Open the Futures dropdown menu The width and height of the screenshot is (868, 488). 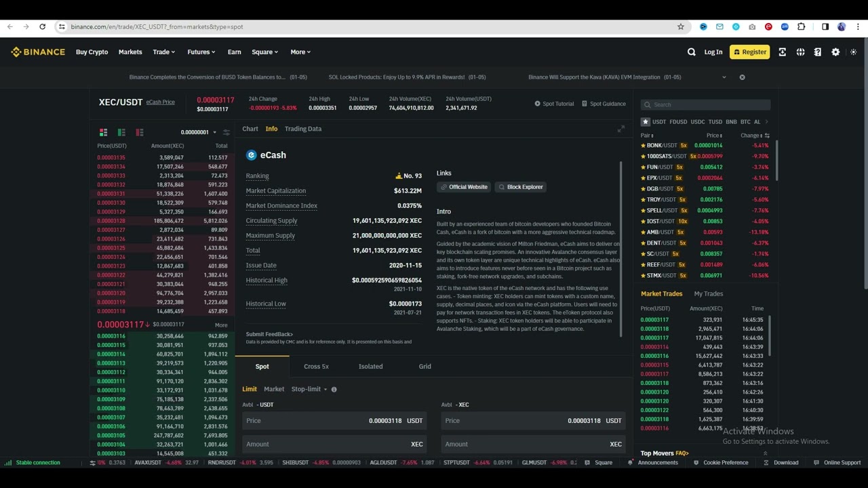201,52
